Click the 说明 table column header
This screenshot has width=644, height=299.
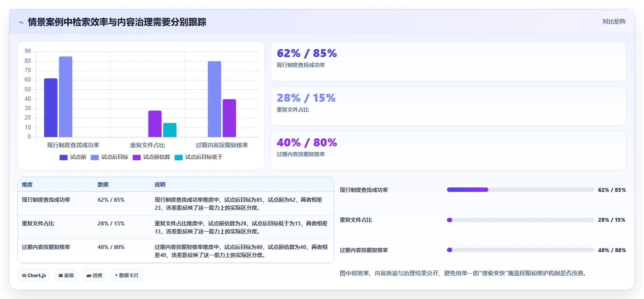[160, 185]
